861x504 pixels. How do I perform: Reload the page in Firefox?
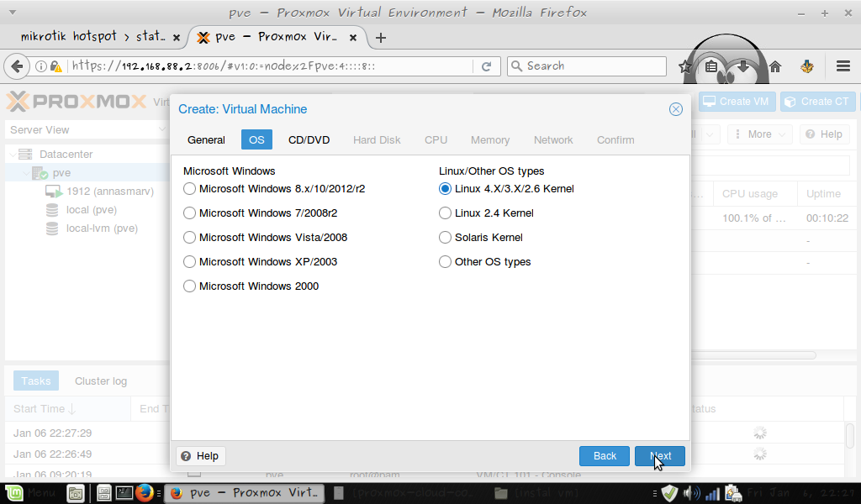486,66
